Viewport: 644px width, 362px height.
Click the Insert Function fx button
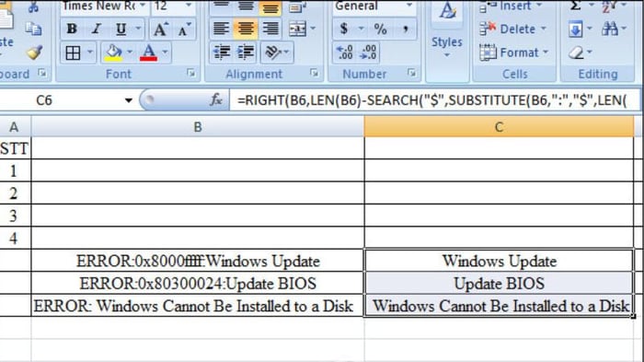click(216, 100)
